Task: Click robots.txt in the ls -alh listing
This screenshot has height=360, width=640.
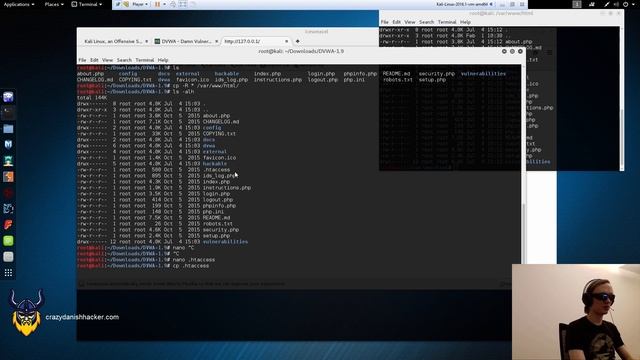Action: (218, 224)
